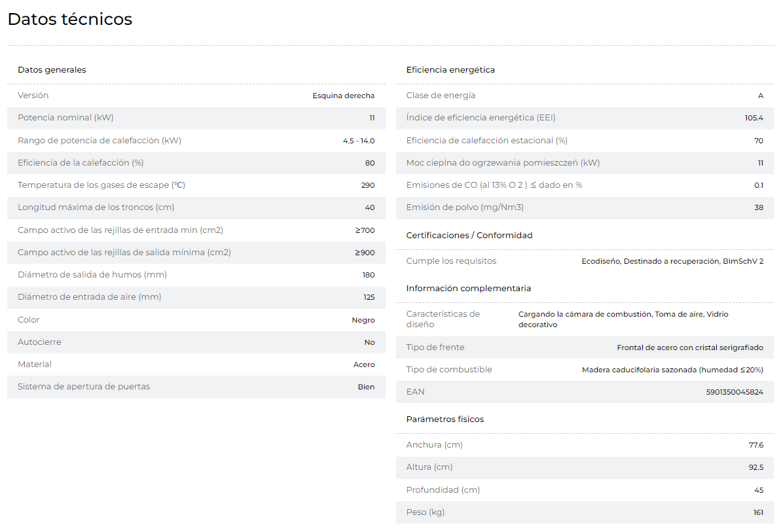Screen dimensions: 783x532
Task: Click the Índice de eficiencia energética (EEI) label
Action: point(481,118)
